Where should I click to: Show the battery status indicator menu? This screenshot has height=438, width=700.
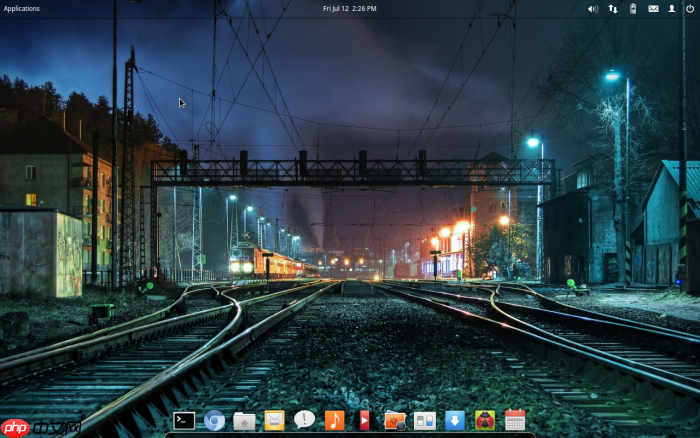click(x=632, y=8)
